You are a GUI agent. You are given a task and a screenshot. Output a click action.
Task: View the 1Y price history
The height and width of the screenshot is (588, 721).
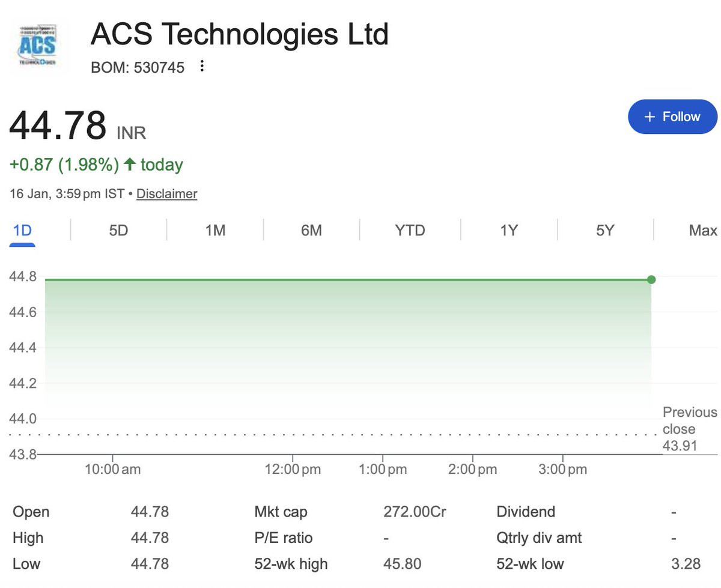click(509, 231)
